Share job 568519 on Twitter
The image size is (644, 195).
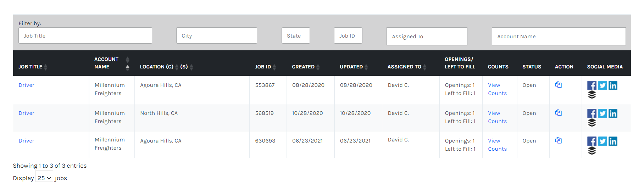click(602, 113)
